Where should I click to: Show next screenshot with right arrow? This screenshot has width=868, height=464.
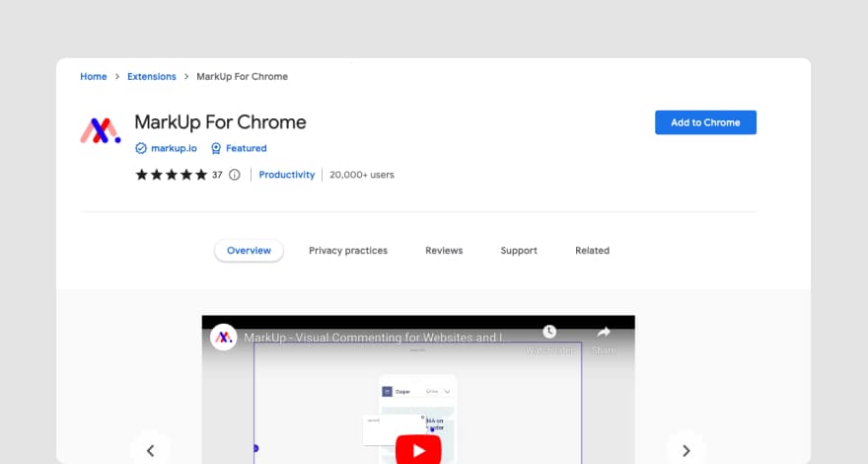pos(686,450)
